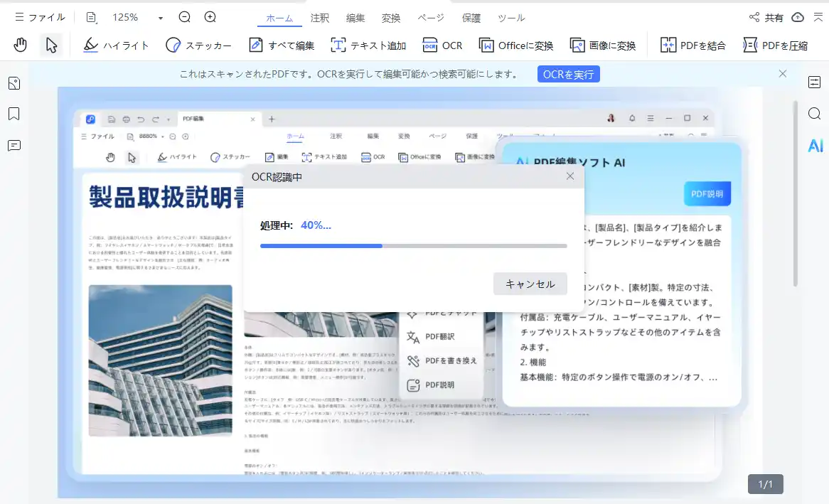829x504 pixels.
Task: Activate the Highlight tool
Action: coord(116,45)
